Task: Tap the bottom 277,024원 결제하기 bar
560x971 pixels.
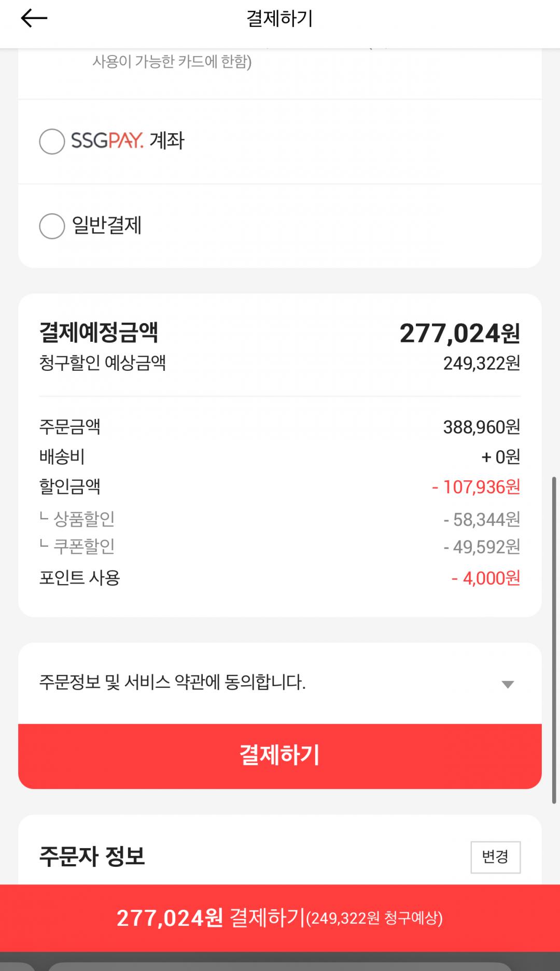Action: (280, 918)
